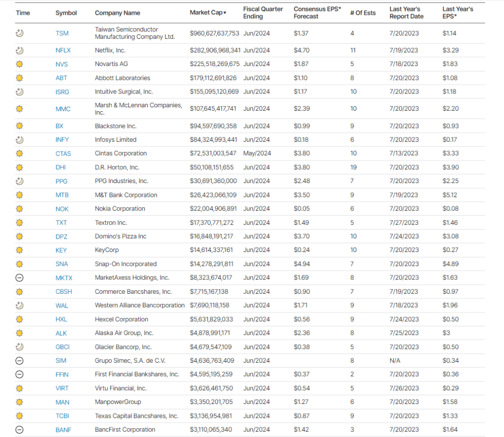Screen dimensions: 504x437
Task: Open the NFLX symbol link
Action: click(63, 51)
